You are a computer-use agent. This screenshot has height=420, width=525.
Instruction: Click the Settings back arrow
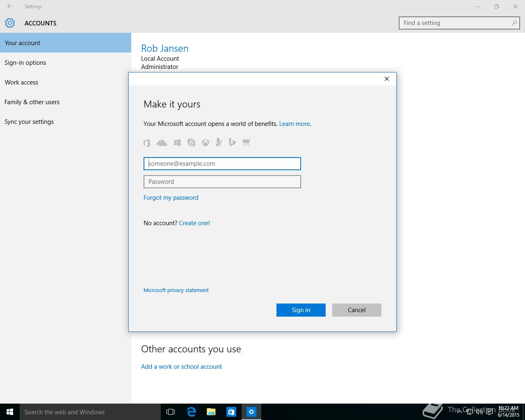click(10, 7)
